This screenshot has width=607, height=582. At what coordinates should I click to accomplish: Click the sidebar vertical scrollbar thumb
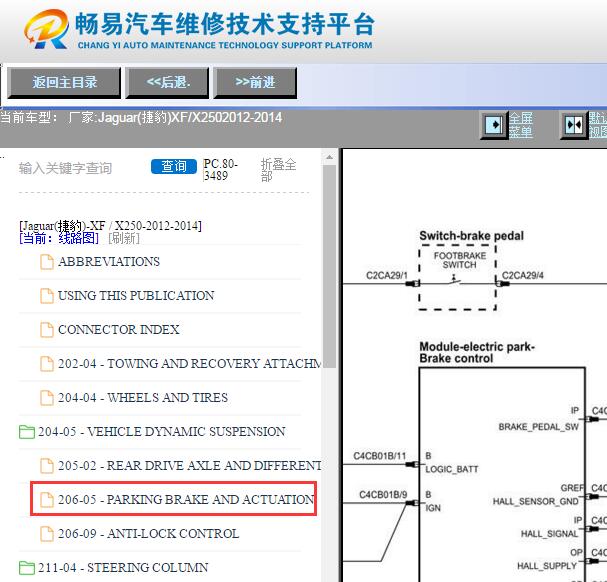click(329, 266)
